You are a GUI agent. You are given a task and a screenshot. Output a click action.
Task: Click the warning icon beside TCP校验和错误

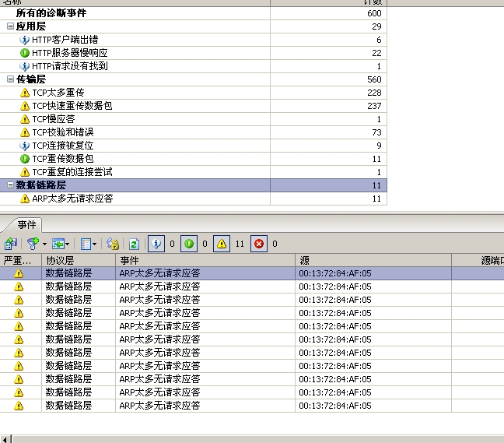click(x=24, y=132)
